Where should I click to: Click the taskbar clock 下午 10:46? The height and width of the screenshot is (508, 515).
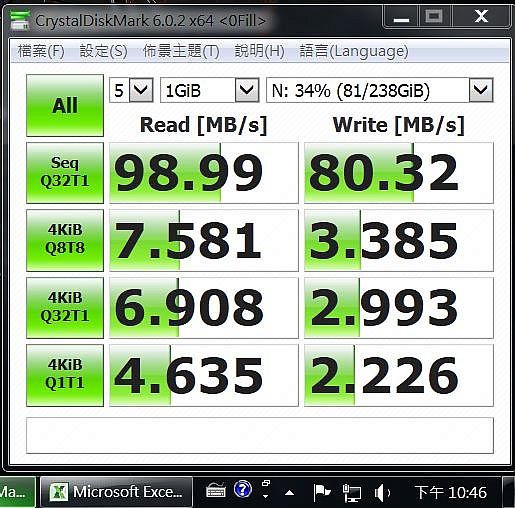450,492
